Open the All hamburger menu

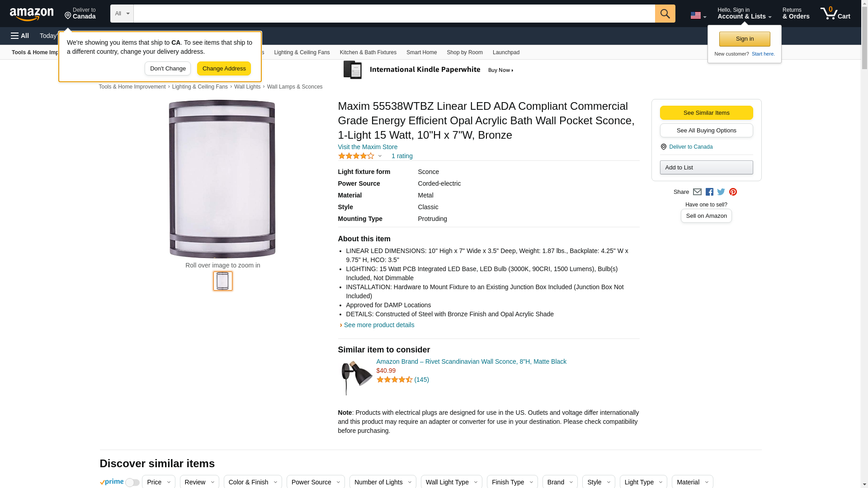coord(20,36)
